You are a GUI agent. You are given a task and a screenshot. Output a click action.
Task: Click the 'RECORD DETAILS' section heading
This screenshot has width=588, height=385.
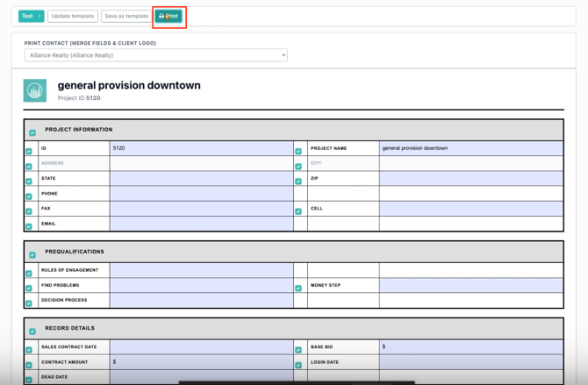pos(69,328)
